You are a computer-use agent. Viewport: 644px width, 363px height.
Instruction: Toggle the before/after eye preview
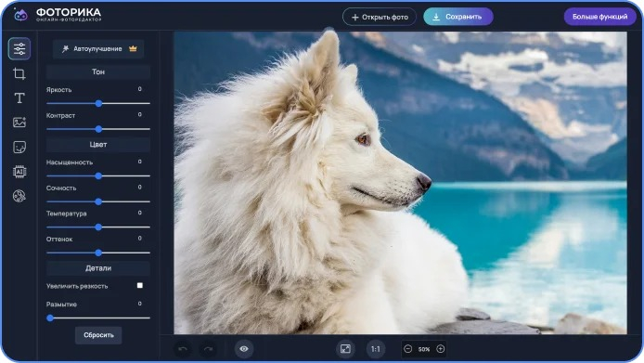(x=244, y=349)
